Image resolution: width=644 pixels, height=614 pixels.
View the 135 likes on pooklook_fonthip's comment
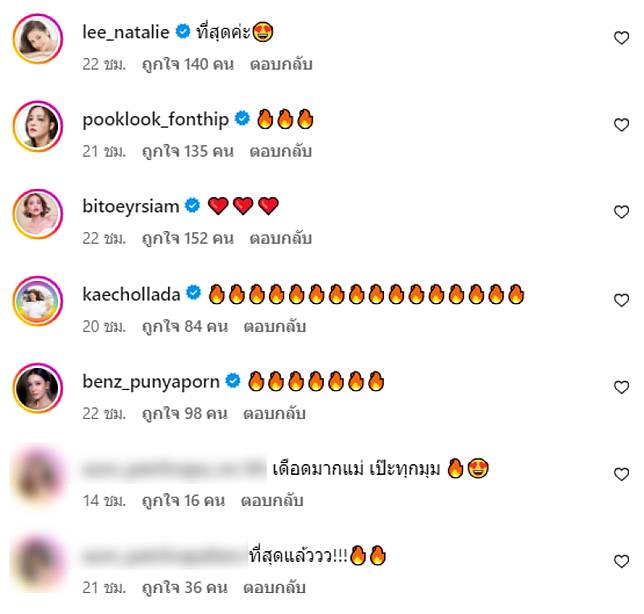(188, 151)
